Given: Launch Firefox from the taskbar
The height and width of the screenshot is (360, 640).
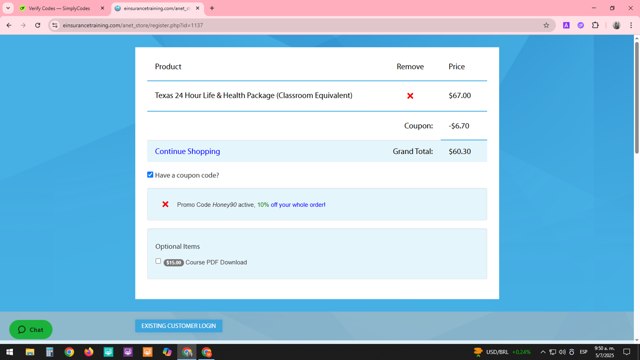Looking at the screenshot, I should click(x=89, y=352).
